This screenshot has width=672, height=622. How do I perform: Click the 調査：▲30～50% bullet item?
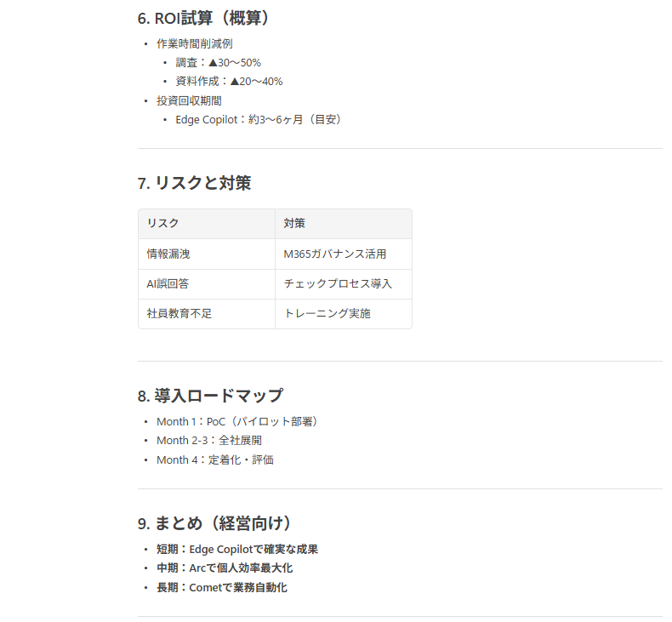[218, 63]
